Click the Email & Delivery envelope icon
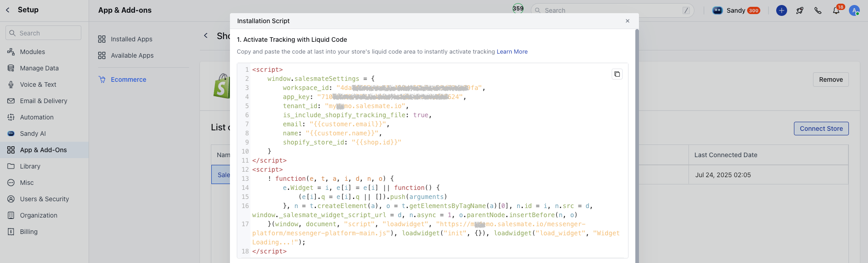 pos(11,101)
